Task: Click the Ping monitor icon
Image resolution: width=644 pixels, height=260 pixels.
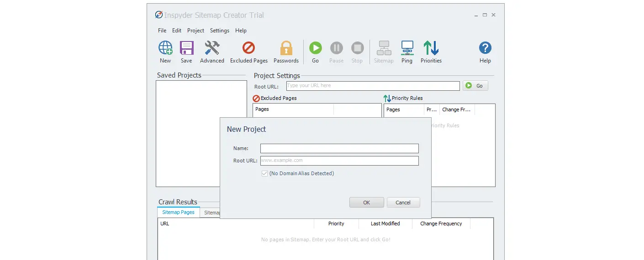Action: pyautogui.click(x=407, y=48)
